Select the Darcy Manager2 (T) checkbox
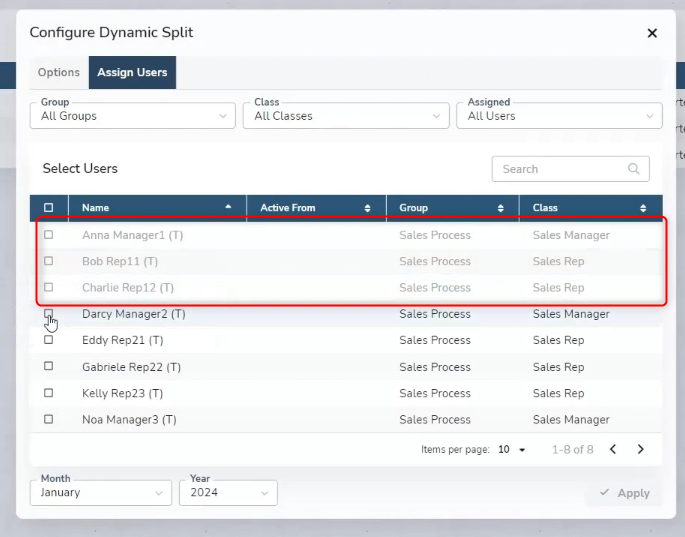Screen dimensions: 685x537 tap(48, 314)
